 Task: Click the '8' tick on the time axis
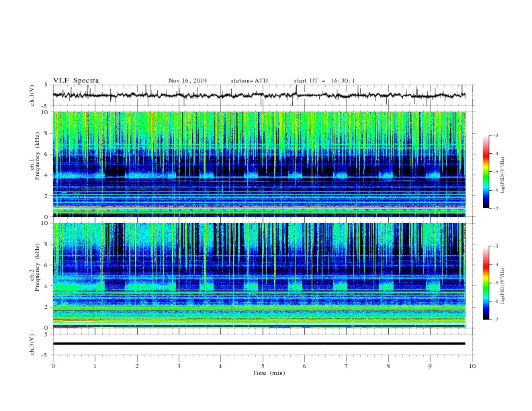click(x=388, y=366)
